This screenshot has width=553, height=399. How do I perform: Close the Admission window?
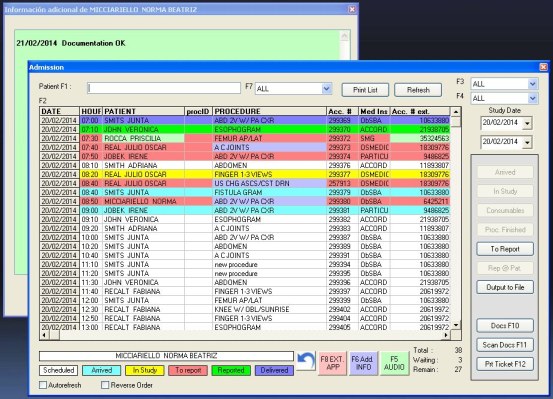pos(543,67)
